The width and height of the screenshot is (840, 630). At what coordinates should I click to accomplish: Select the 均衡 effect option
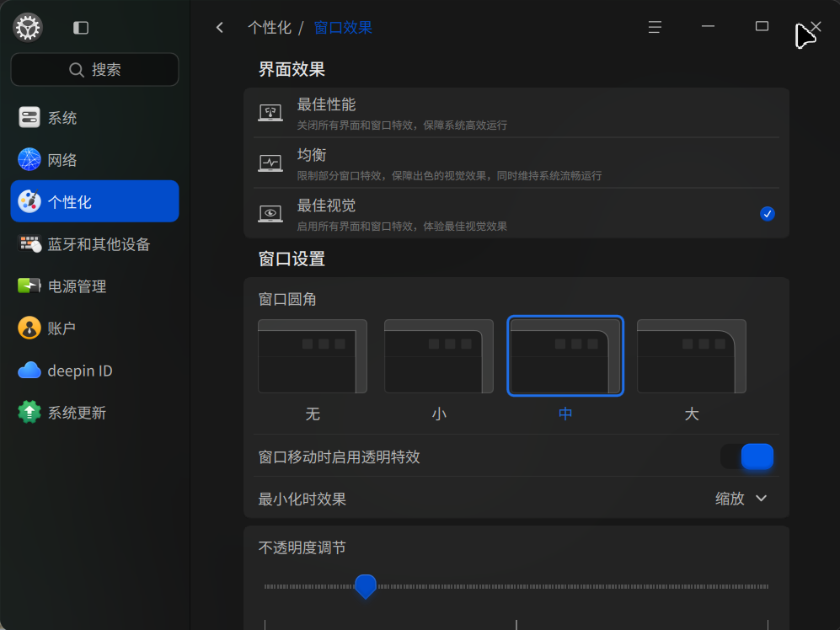tap(516, 163)
